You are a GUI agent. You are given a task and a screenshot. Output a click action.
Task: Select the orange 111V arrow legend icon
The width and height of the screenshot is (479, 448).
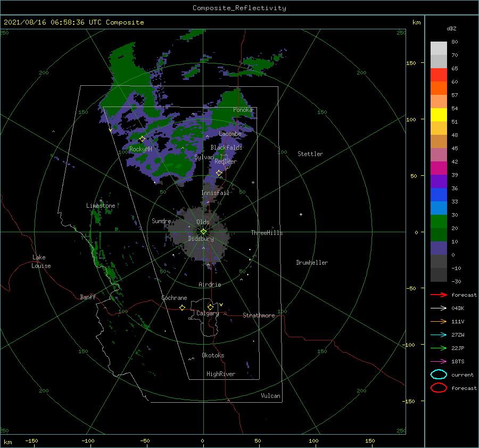point(439,321)
